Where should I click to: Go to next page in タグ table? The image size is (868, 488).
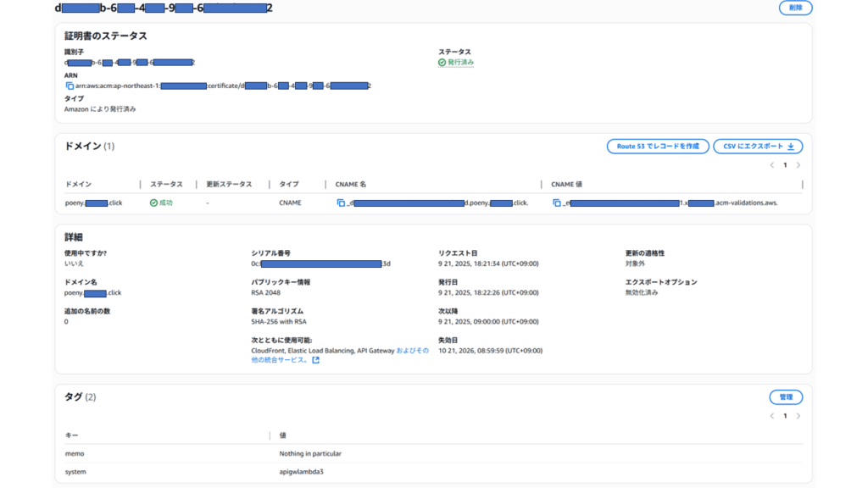798,416
